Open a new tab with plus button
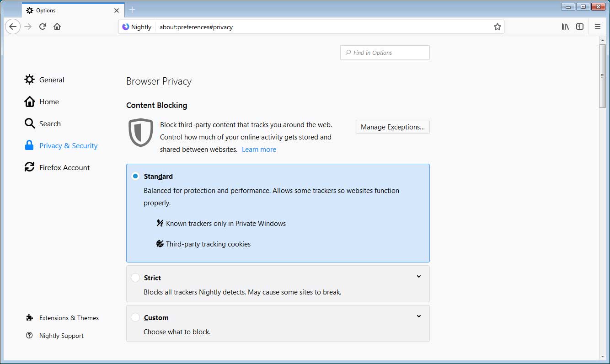The height and width of the screenshot is (364, 610). point(132,10)
